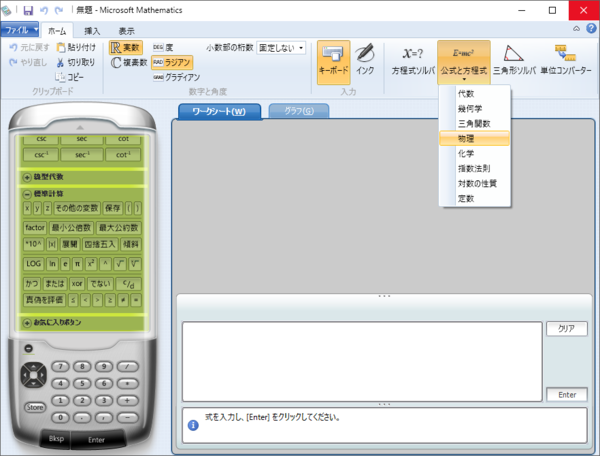Open the Help question mark icon
The height and width of the screenshot is (456, 600).
(x=591, y=28)
